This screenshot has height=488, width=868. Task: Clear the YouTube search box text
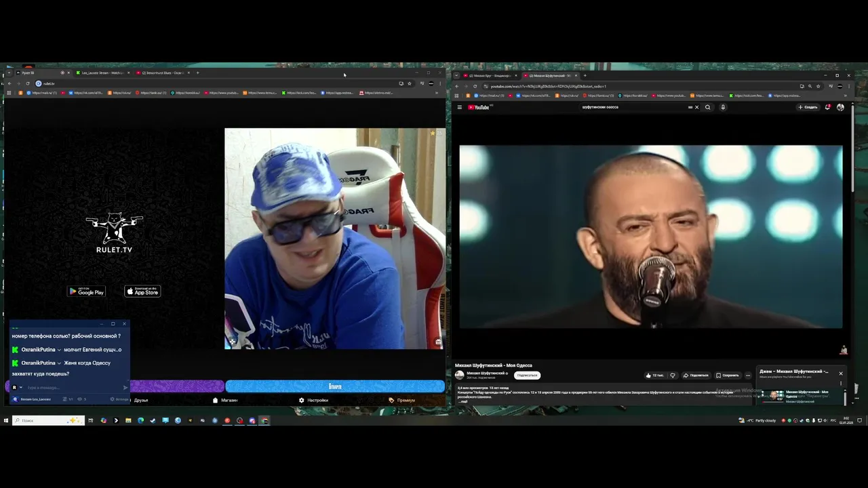click(x=696, y=107)
